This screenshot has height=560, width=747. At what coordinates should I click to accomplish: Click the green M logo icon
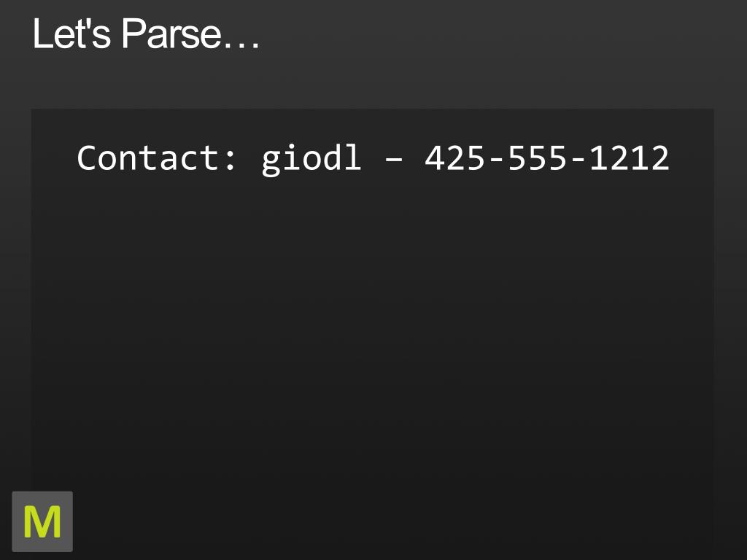pyautogui.click(x=42, y=521)
